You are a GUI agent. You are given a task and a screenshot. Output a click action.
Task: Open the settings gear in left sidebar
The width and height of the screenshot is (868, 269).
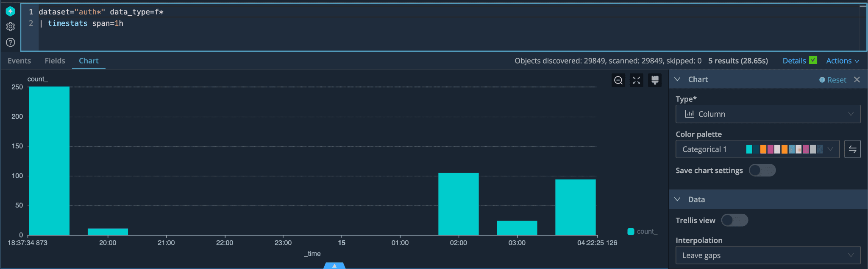click(x=11, y=27)
